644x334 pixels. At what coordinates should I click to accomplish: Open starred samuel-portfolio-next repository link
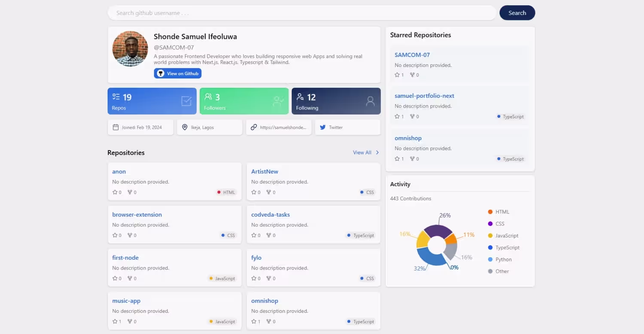click(424, 96)
